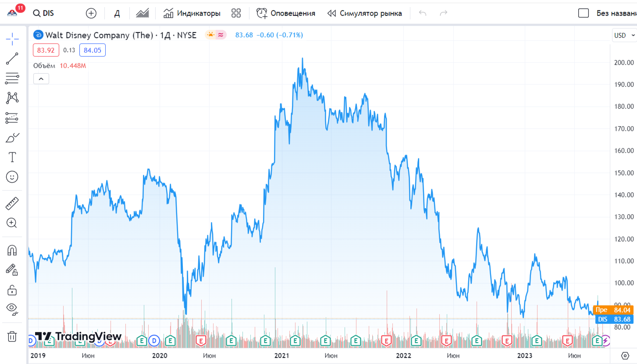This screenshot has width=637, height=364.
Task: Click the blue 84.05 buy price button
Action: pos(93,50)
